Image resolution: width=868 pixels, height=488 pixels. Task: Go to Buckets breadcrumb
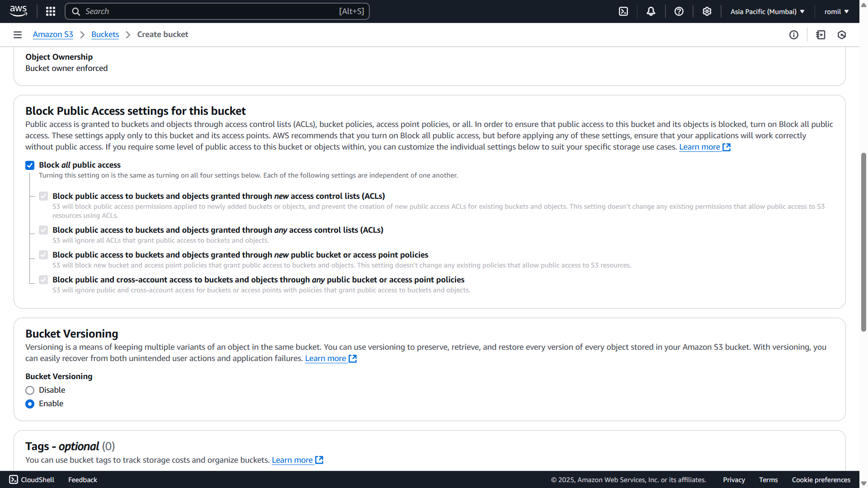click(105, 34)
